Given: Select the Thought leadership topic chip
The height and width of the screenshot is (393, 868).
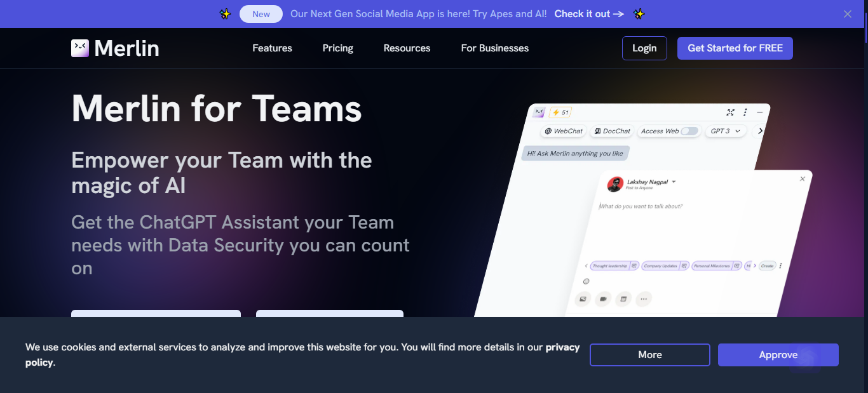Looking at the screenshot, I should pos(614,266).
